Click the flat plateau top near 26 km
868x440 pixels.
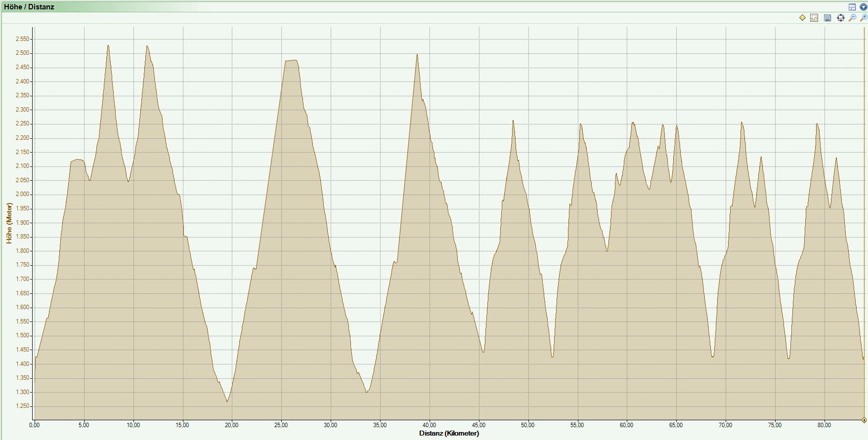[291, 61]
